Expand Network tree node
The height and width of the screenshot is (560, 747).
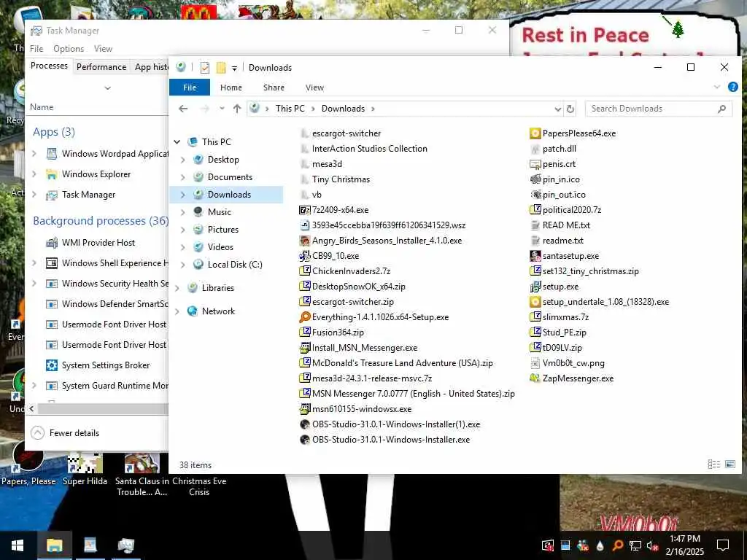177,311
